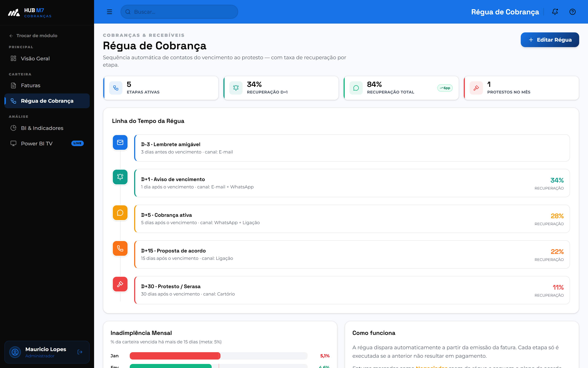
Task: Click the D+5 chat bubble stage icon
Action: (x=120, y=213)
